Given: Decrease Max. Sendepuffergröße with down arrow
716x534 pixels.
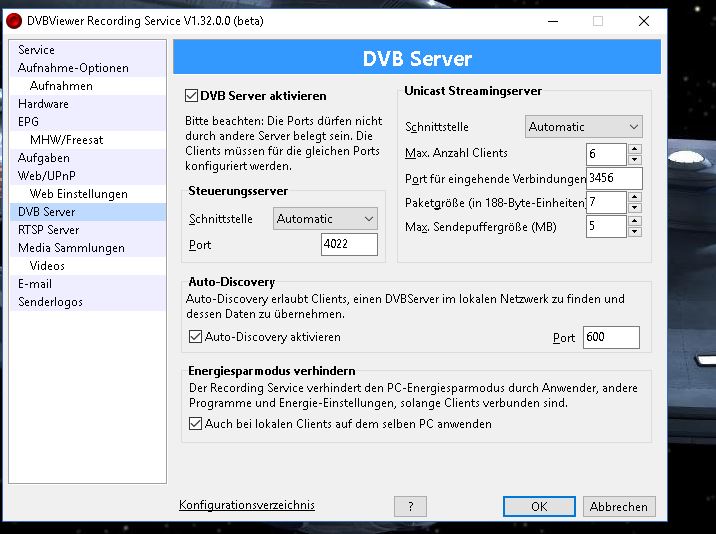Looking at the screenshot, I should (x=635, y=232).
